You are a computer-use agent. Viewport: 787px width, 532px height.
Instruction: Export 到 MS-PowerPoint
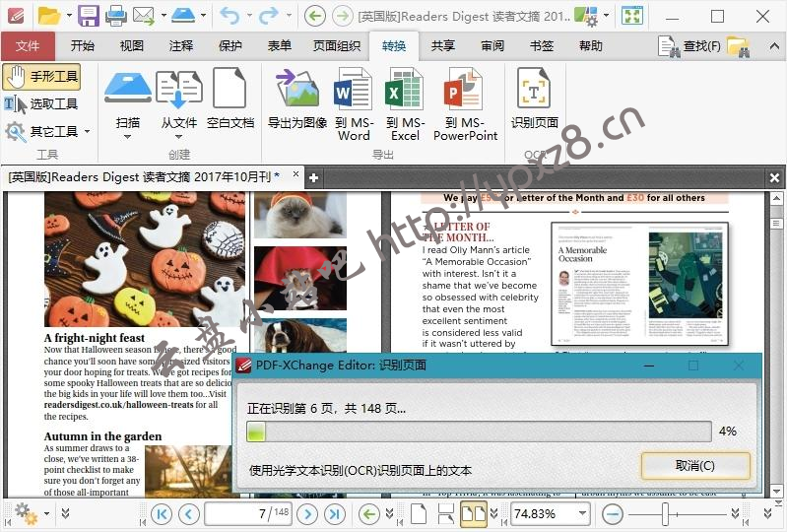click(465, 104)
